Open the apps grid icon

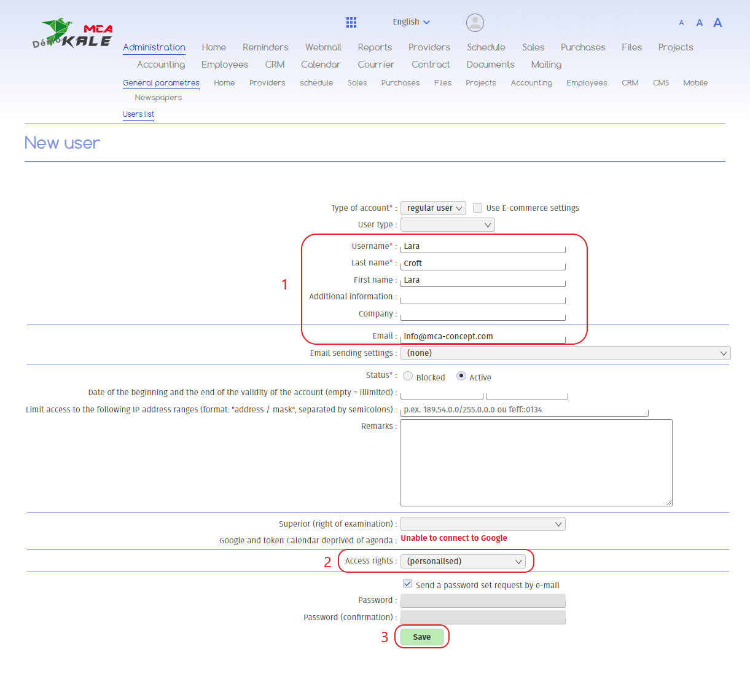point(351,23)
